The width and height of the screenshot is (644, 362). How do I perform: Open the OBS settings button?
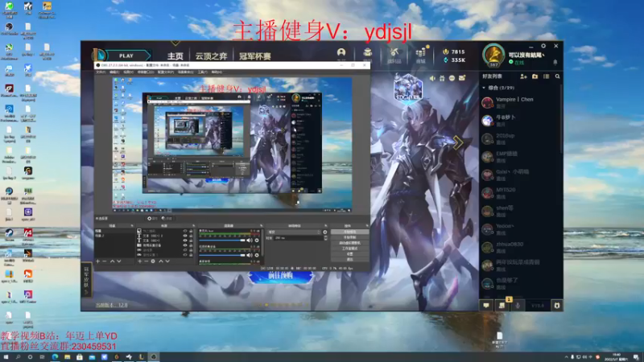(x=349, y=253)
